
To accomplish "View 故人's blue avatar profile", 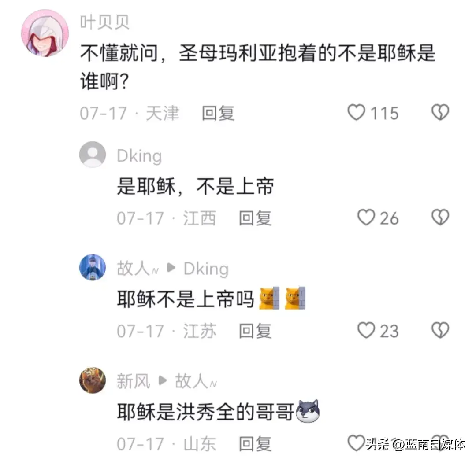I will (93, 267).
